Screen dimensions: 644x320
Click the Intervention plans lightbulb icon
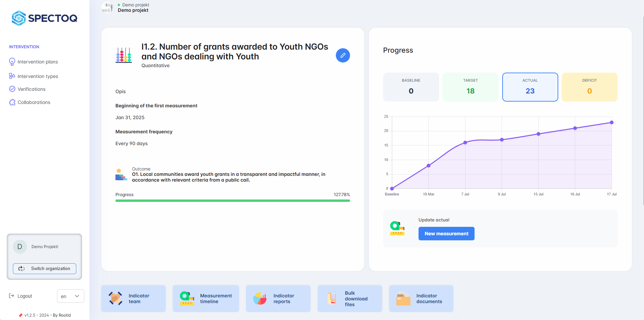(x=12, y=62)
